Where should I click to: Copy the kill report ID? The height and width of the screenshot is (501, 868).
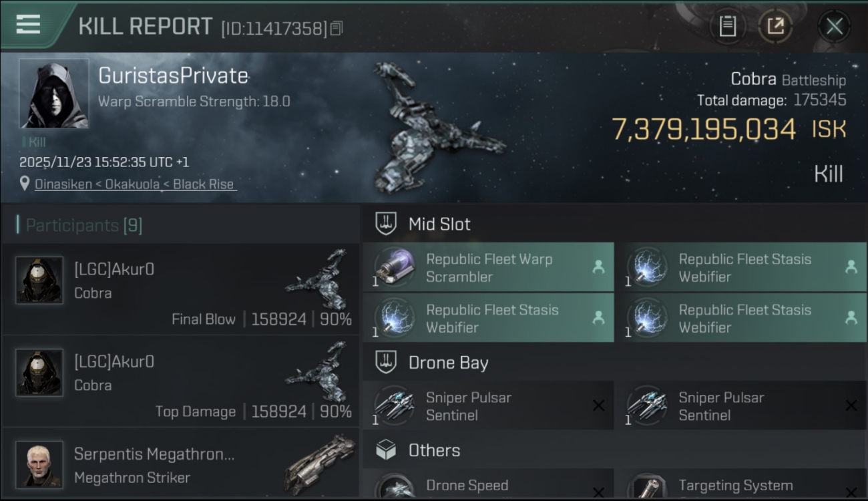[x=337, y=28]
